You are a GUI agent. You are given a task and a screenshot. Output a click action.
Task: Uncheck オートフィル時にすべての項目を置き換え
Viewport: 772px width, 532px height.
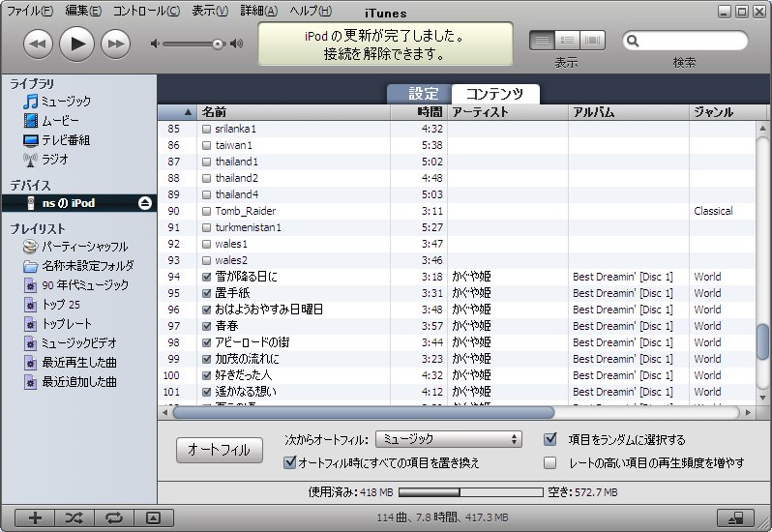pyautogui.click(x=290, y=462)
